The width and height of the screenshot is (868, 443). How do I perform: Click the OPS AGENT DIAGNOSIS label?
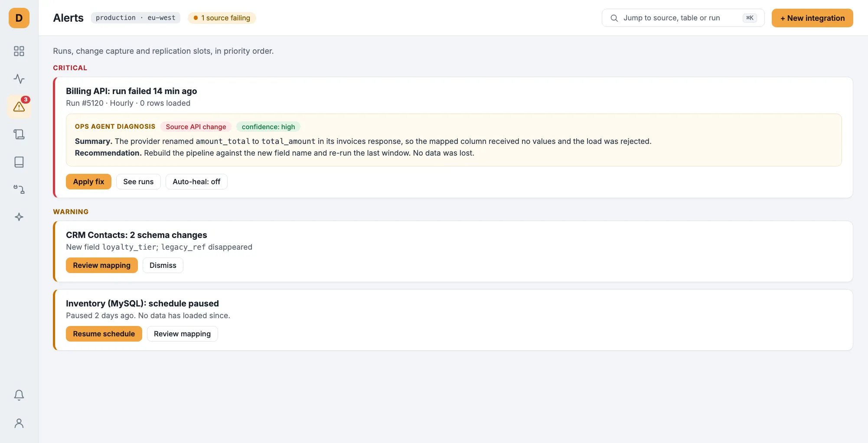(x=115, y=127)
